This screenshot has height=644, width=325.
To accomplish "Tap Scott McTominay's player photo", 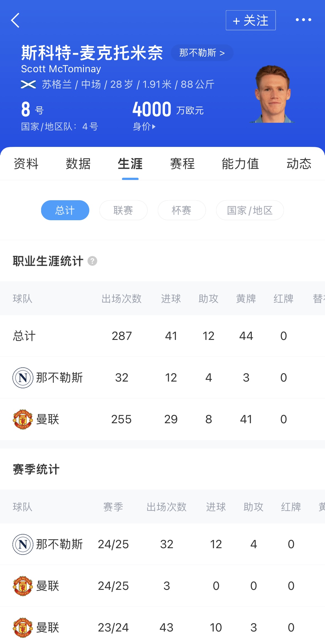I will click(273, 94).
